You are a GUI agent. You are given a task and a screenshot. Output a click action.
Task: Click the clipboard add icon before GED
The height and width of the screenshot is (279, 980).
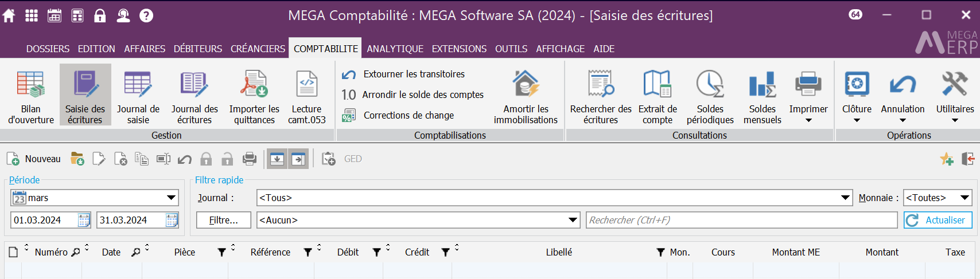(x=329, y=159)
